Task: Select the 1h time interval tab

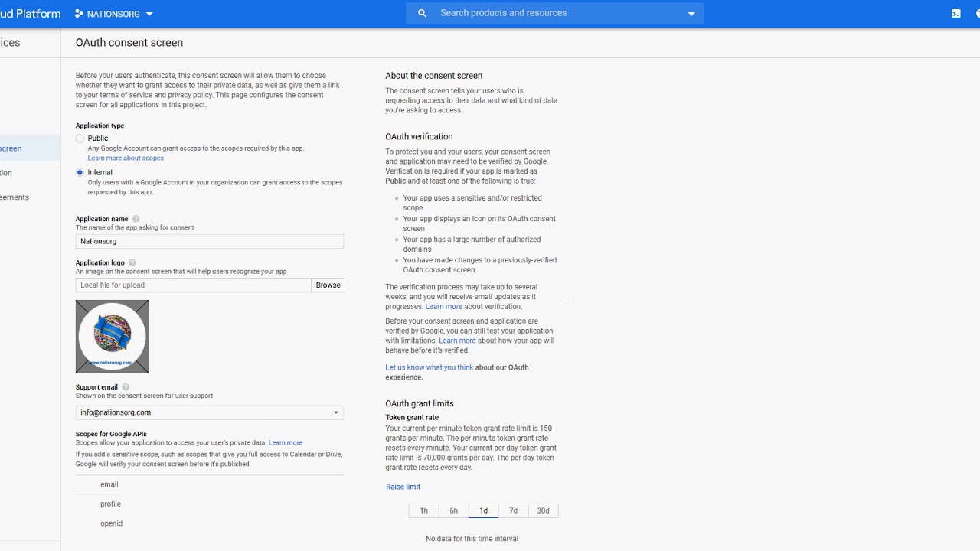Action: pyautogui.click(x=423, y=510)
